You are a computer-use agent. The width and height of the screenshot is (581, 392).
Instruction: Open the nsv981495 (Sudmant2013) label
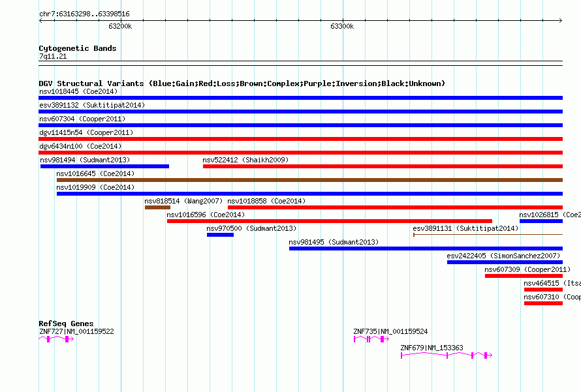point(334,242)
